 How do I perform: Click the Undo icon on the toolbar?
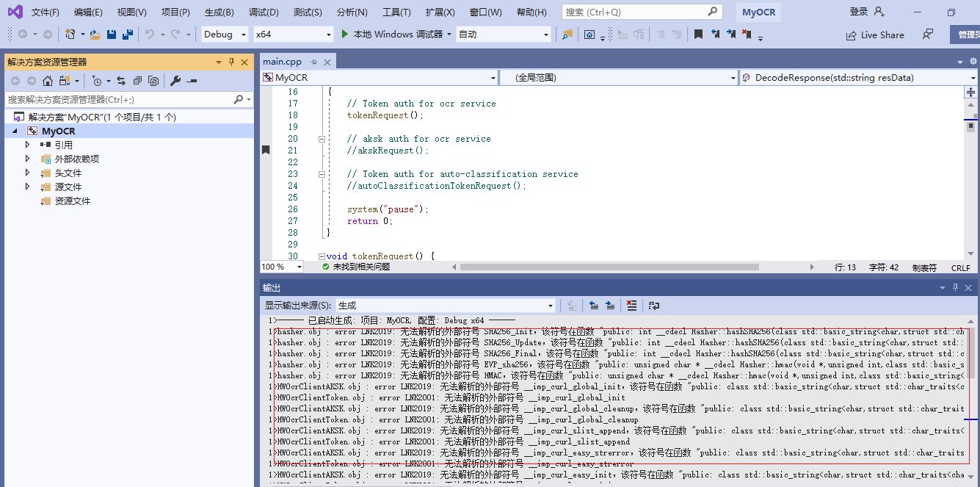point(150,34)
